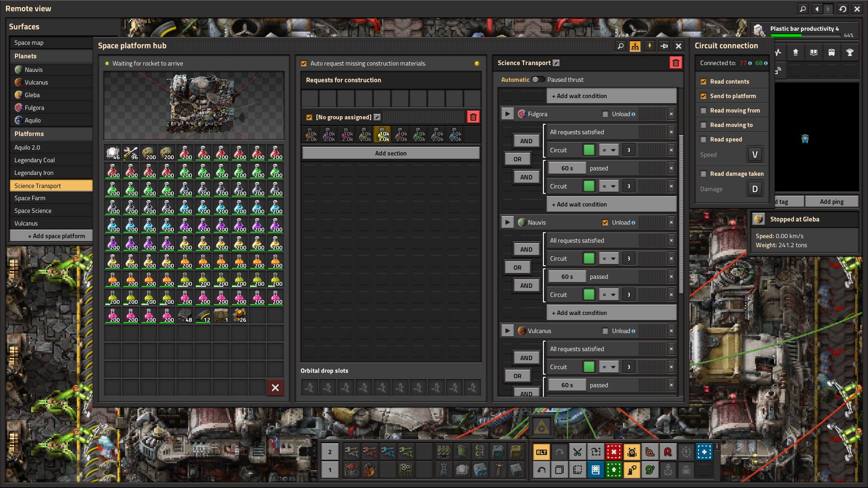Toggle the Automatic / Paused thrust switch
Image resolution: width=868 pixels, height=488 pixels.
[538, 80]
